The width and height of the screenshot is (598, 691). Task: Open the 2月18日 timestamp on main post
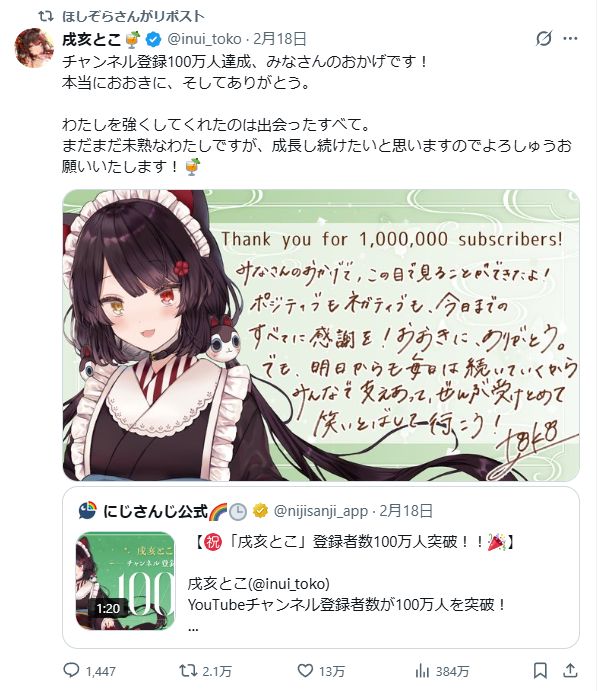click(279, 39)
